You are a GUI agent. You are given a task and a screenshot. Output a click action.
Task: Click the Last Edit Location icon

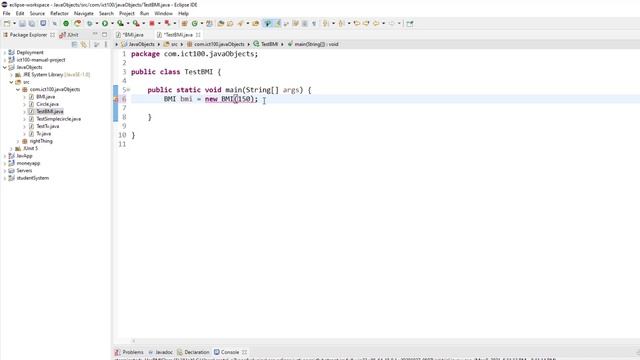click(357, 24)
